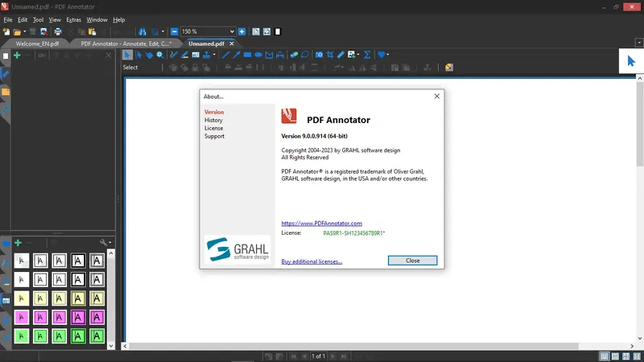This screenshot has width=644, height=362.
Task: Open the folder dropdown arrow in toolbar
Action: 25,31
